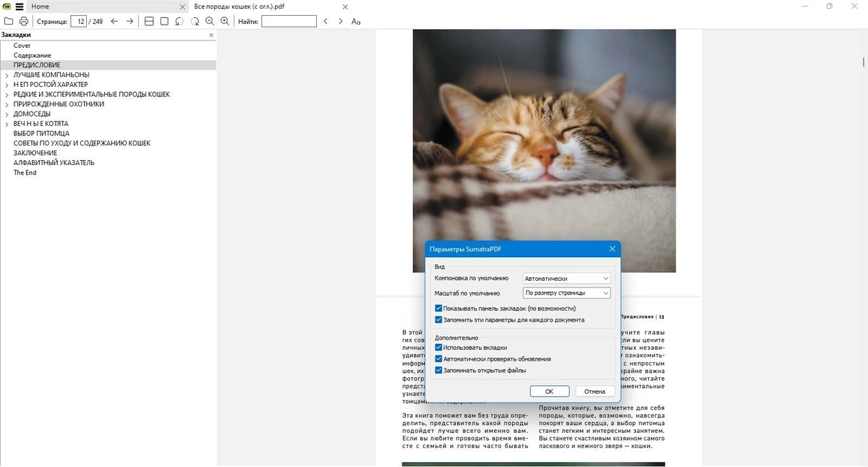Switch to the Home tab

point(109,7)
